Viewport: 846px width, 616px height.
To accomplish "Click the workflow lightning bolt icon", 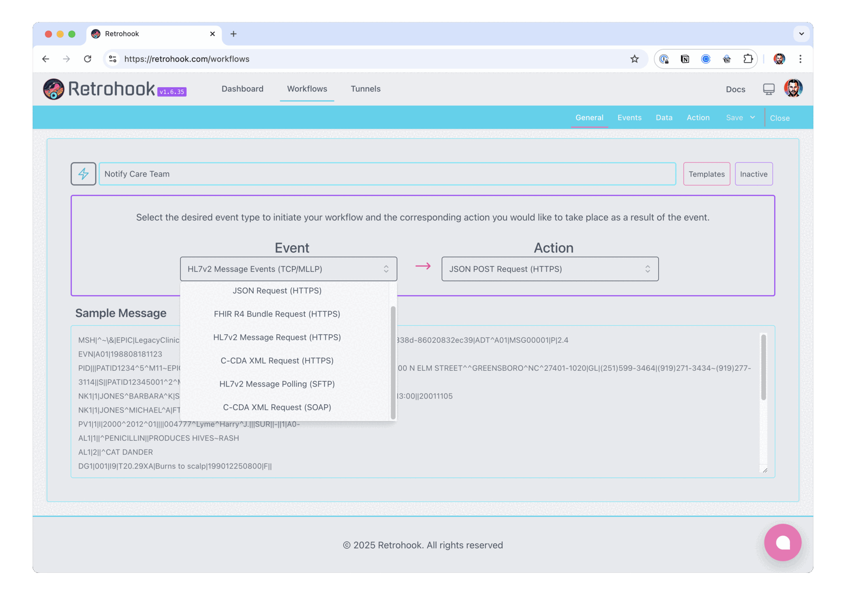I will coord(84,173).
